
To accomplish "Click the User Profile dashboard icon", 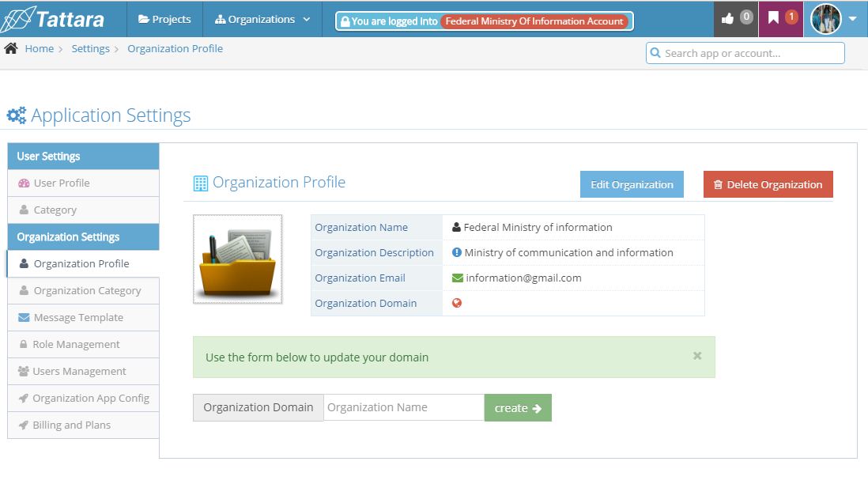I will [24, 183].
